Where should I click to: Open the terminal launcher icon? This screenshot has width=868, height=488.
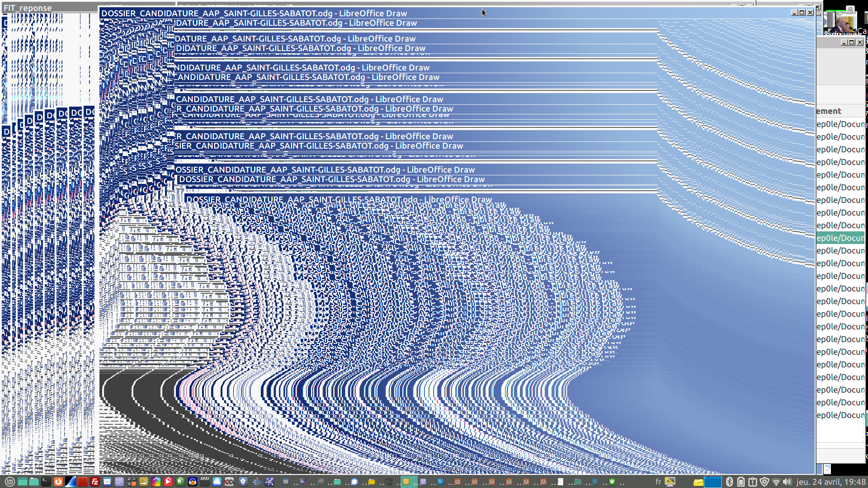[x=46, y=482]
